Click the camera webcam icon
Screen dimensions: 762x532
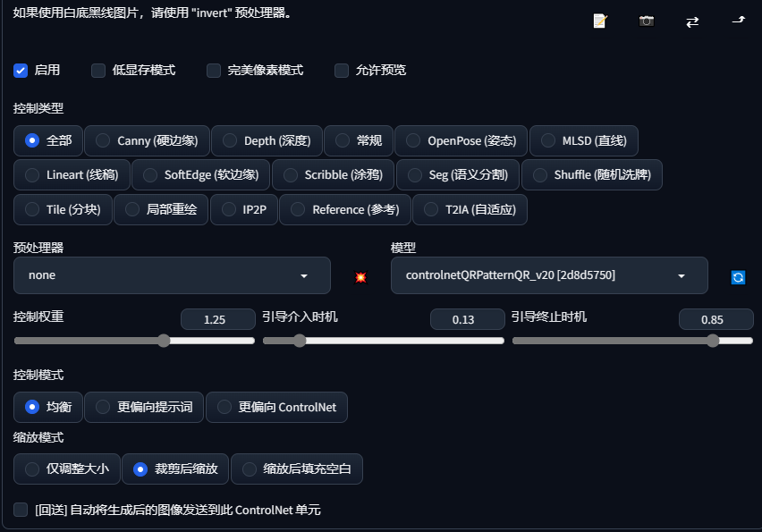coord(646,21)
